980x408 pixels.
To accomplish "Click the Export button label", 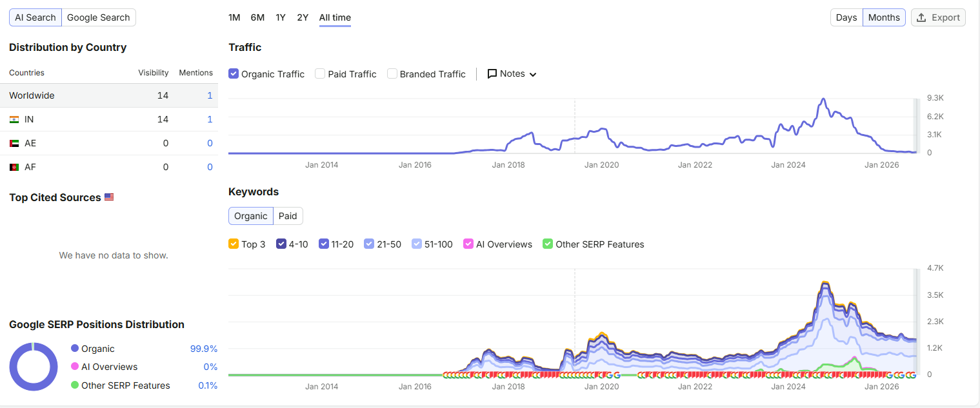I will click(x=946, y=17).
